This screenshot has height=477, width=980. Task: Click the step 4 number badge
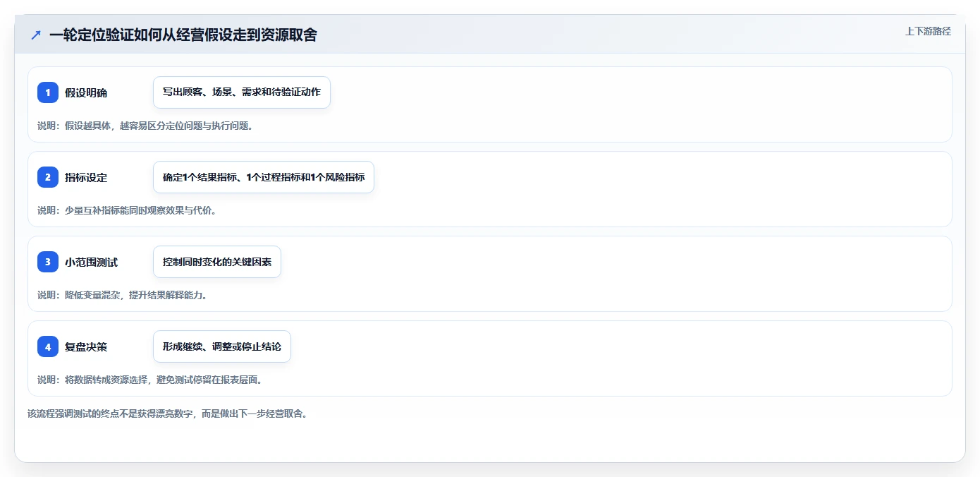48,346
